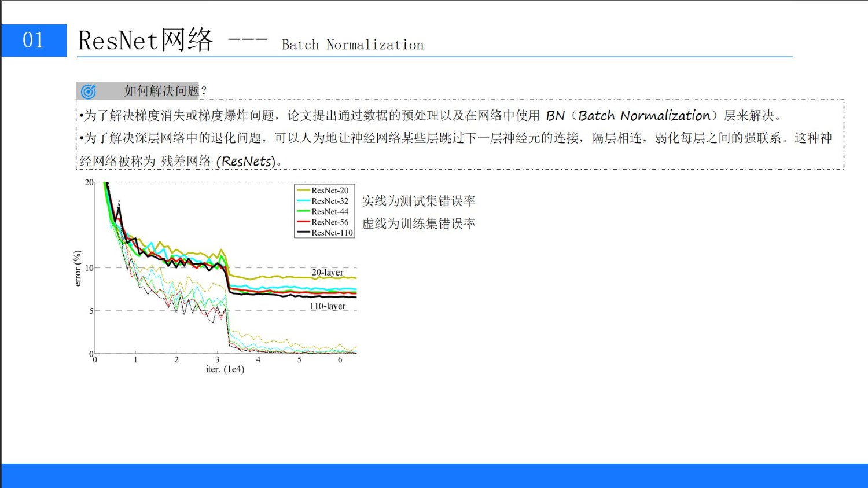Click the ResNet-56 legend entry
868x488 pixels.
pos(323,222)
